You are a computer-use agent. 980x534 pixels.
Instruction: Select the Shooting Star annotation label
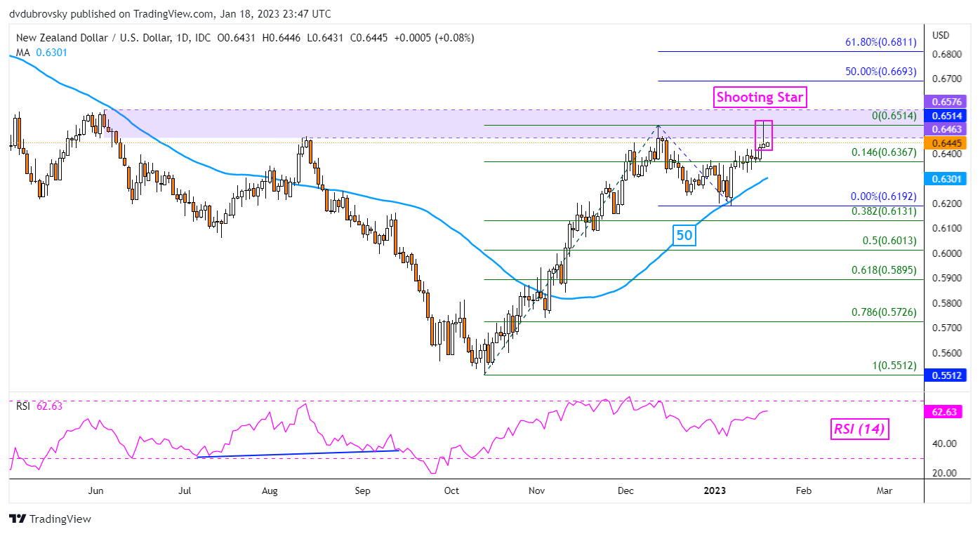(760, 97)
